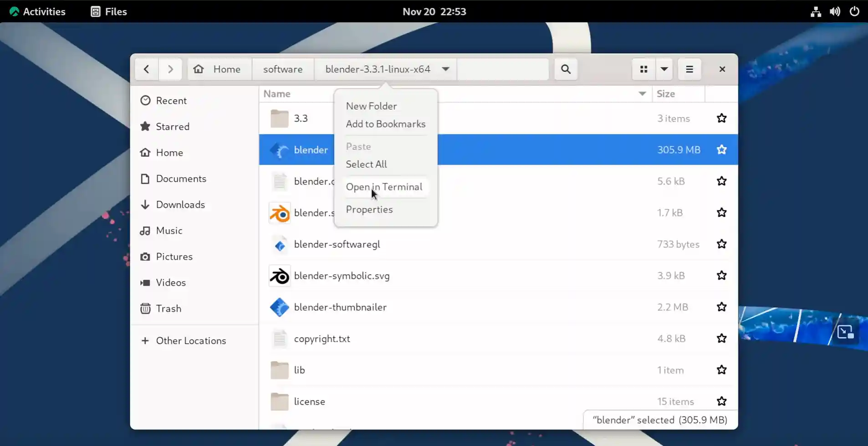Select the blender-symbolic.svg file icon
Image resolution: width=868 pixels, height=446 pixels.
point(279,276)
